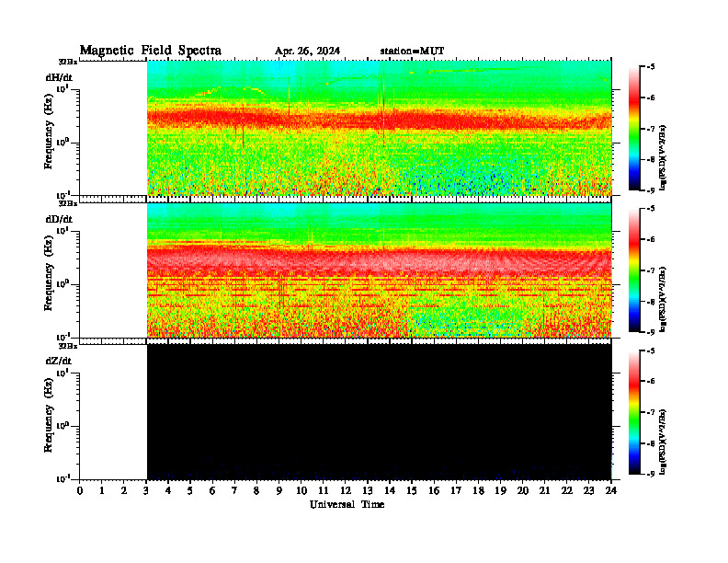The image size is (728, 563).
Task: Click the log PSD label beside dH/dt color bar
Action: click(x=663, y=158)
